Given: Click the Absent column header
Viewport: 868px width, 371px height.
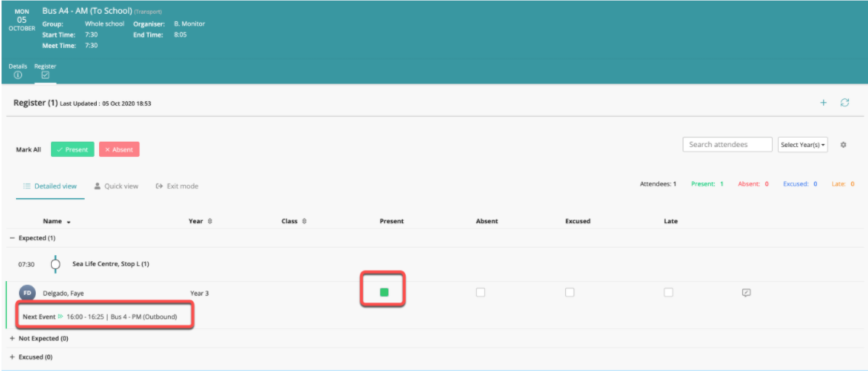Looking at the screenshot, I should [x=487, y=221].
